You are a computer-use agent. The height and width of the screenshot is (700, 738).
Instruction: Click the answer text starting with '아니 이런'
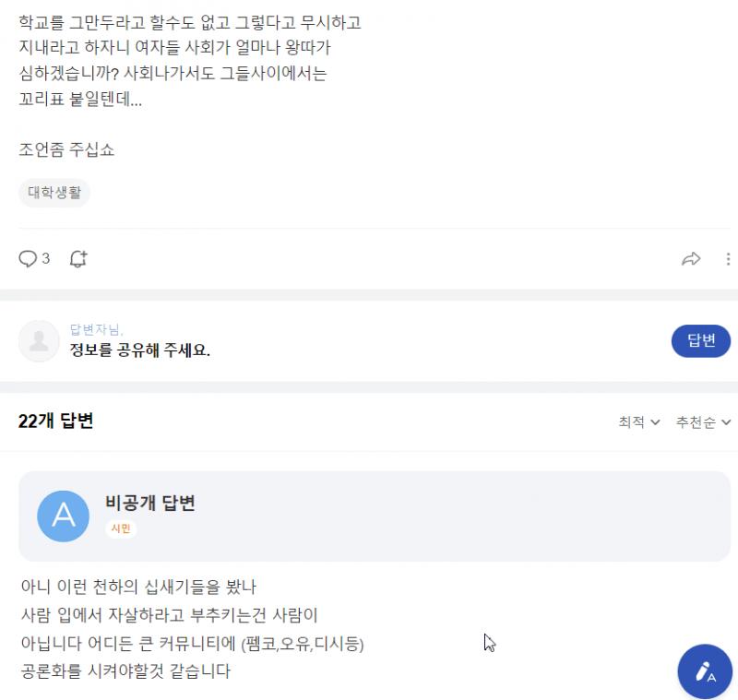click(x=138, y=587)
